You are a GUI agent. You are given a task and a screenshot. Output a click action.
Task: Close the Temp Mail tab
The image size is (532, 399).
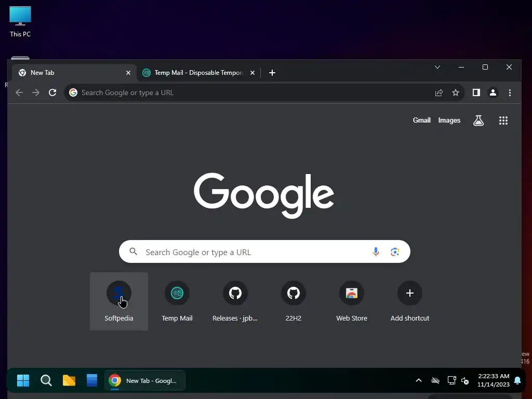252,73
